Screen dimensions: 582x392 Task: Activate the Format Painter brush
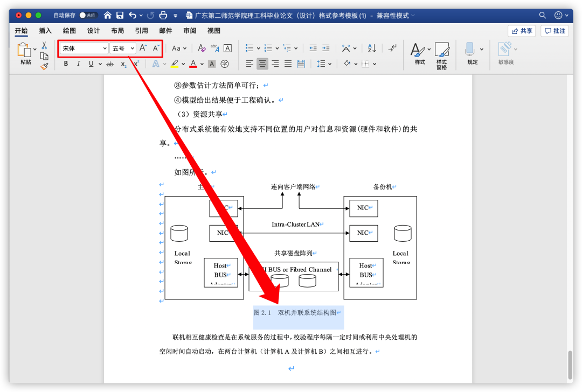click(44, 66)
